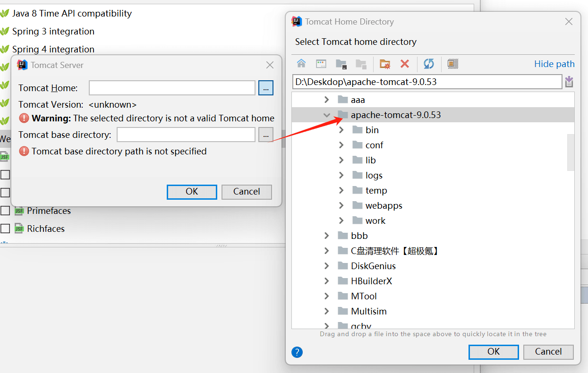The image size is (588, 373).
Task: Click the leaf icon beside Spring 3 integration
Action: (5, 32)
